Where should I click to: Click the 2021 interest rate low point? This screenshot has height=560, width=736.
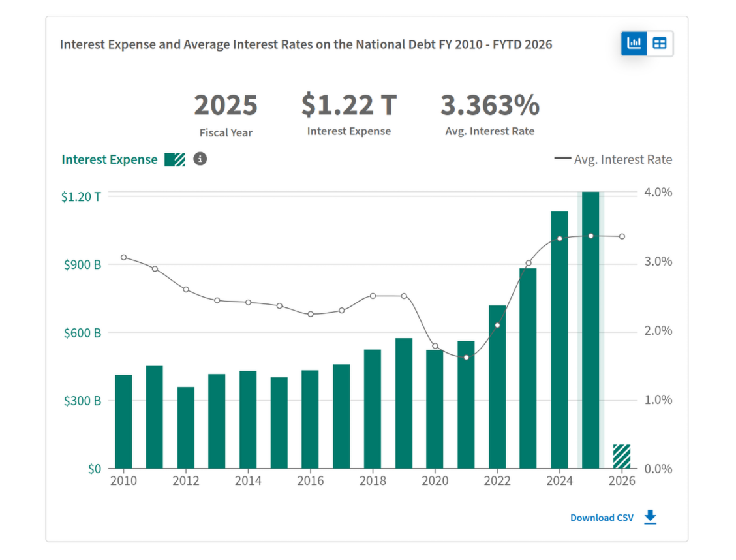(466, 358)
